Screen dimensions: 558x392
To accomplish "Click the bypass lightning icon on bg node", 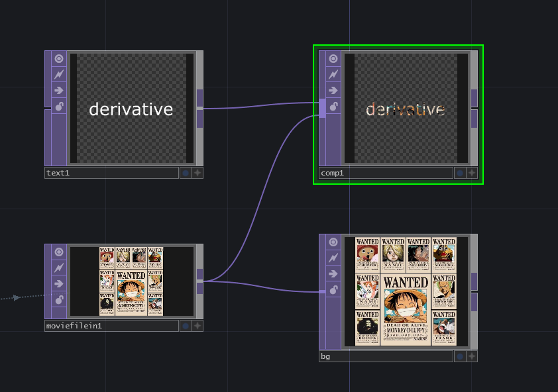I will (332, 258).
